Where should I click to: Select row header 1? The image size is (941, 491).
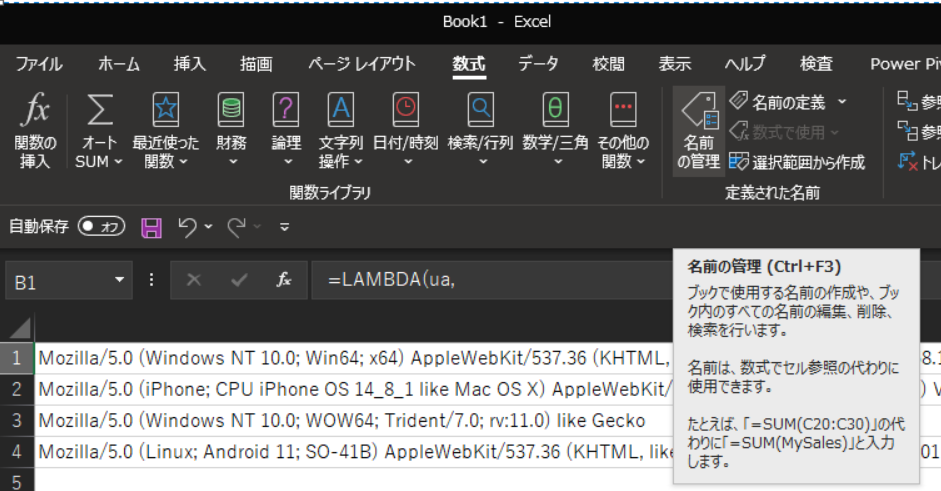click(x=17, y=358)
